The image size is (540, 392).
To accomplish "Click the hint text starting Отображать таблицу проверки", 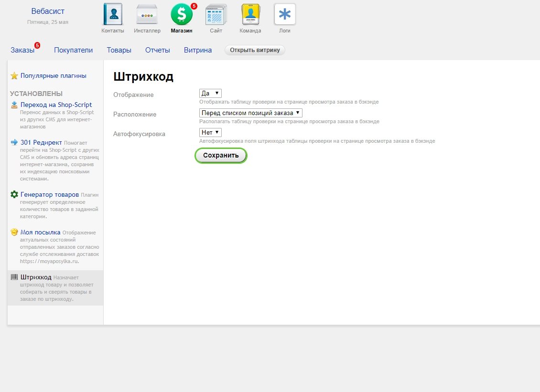I will click(289, 102).
